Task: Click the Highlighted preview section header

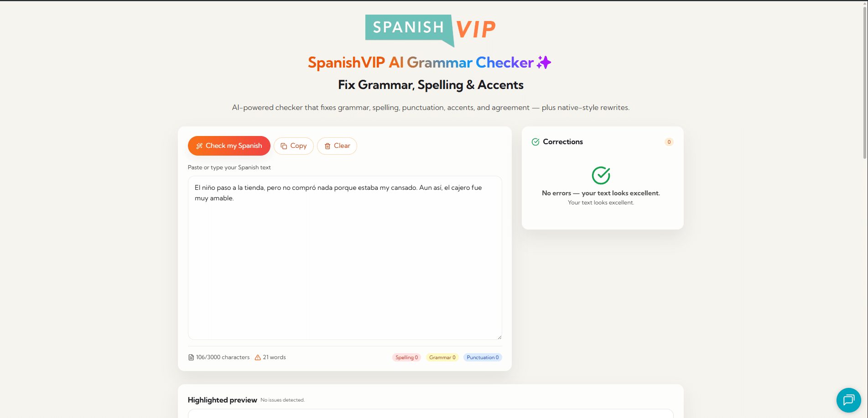Action: click(x=222, y=400)
